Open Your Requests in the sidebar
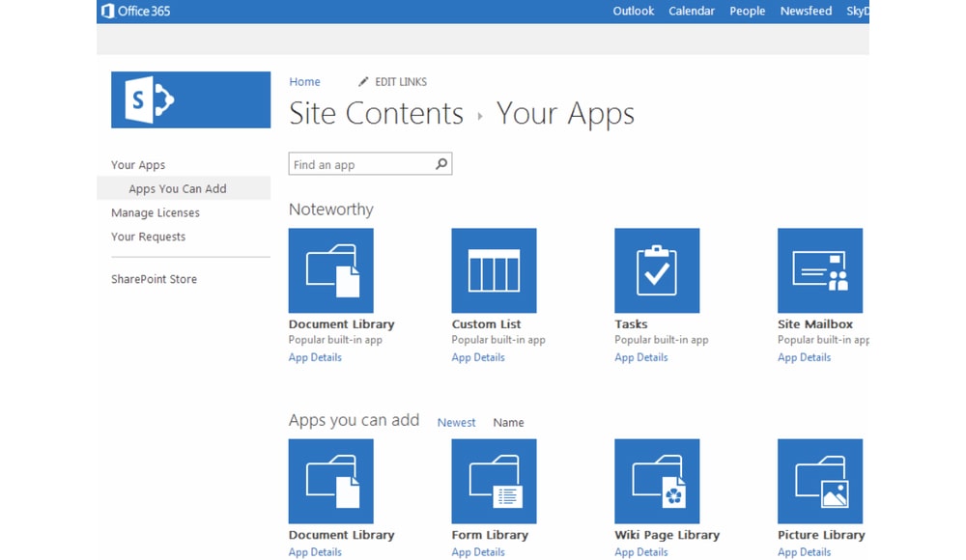Viewport: 966px width, 560px height. click(x=148, y=237)
